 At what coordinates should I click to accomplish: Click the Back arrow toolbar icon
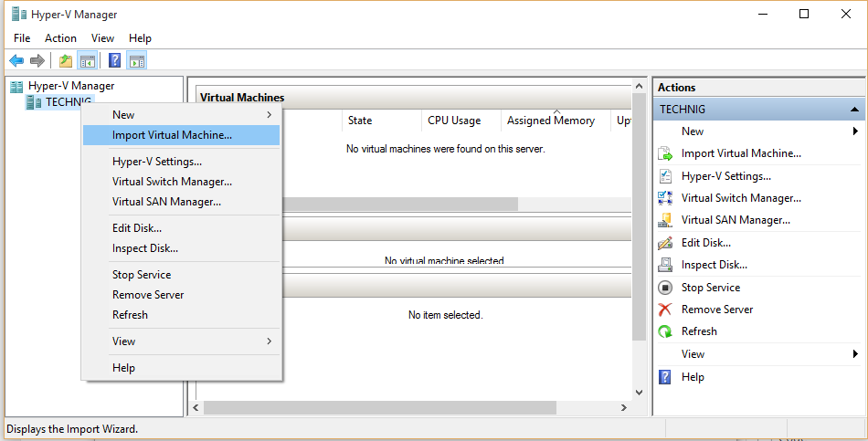(x=16, y=60)
